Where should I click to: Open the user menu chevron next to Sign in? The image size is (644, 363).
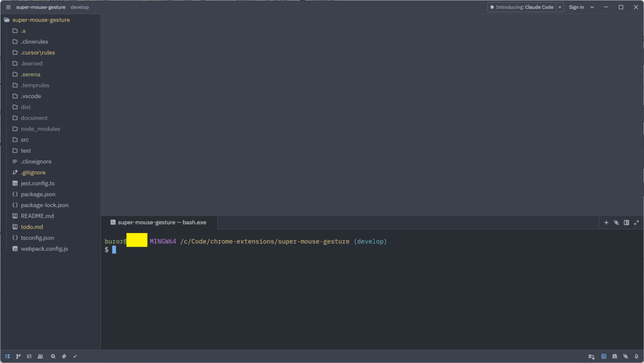592,7
